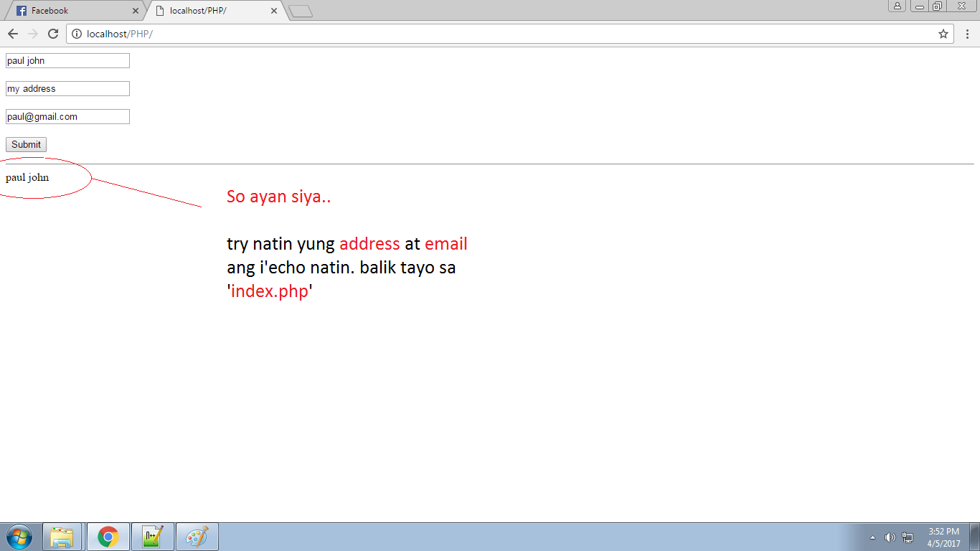Open Paint from the taskbar
The width and height of the screenshot is (980, 551).
tap(197, 536)
